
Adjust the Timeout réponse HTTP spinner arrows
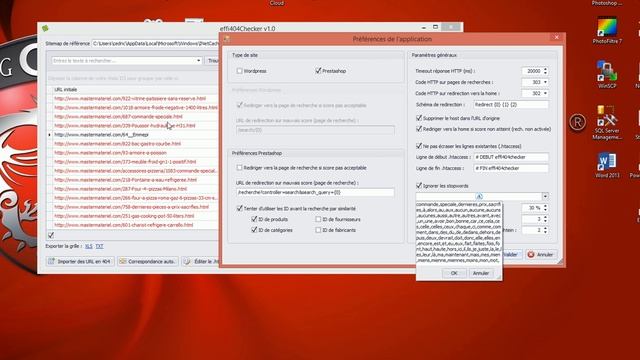point(545,71)
